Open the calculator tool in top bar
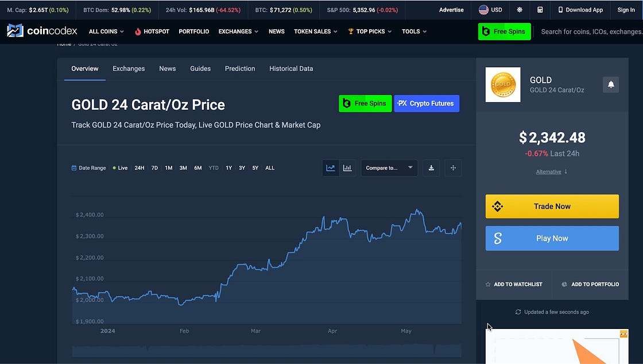Image resolution: width=643 pixels, height=364 pixels. (x=540, y=10)
